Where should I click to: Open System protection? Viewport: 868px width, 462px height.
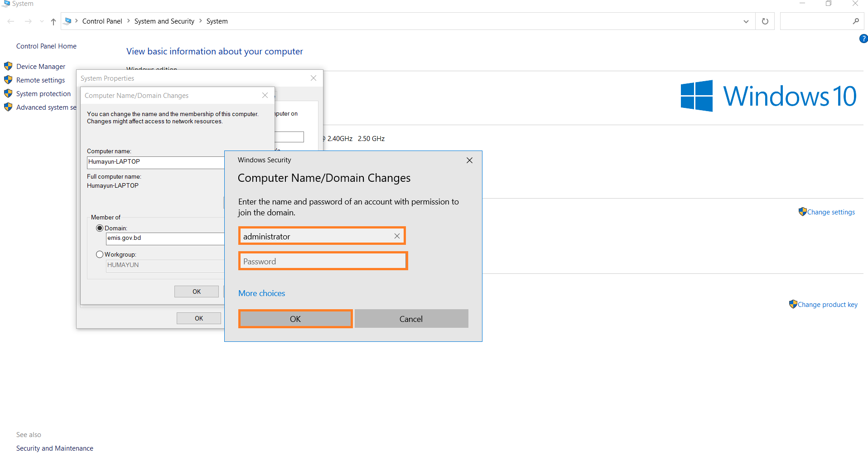coord(43,94)
